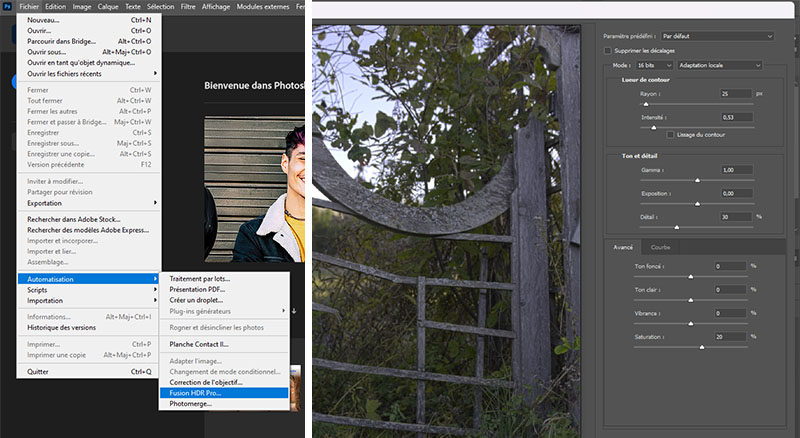Switch to the Courbe tab
The width and height of the screenshot is (800, 438).
(660, 247)
